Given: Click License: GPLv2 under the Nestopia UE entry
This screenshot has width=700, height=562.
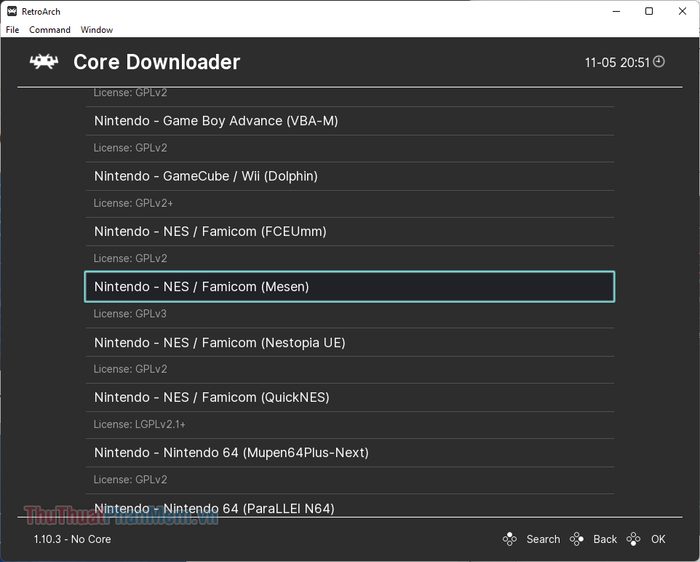Looking at the screenshot, I should 130,369.
